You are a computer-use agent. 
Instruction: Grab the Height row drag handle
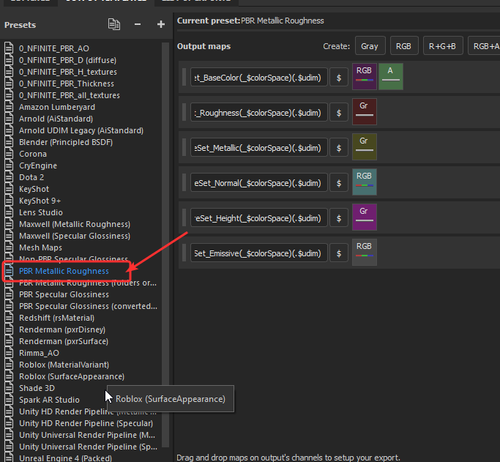pyautogui.click(x=184, y=218)
